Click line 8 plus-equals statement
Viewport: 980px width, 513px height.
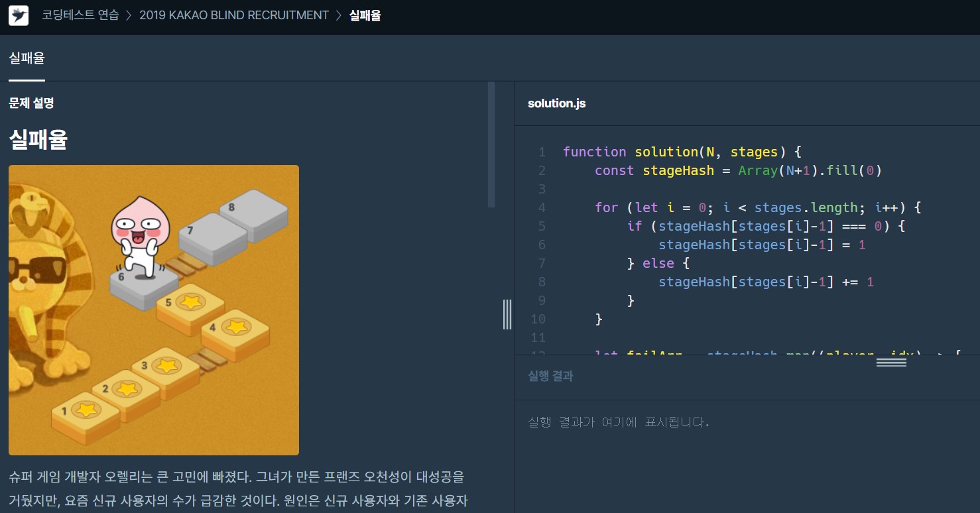click(766, 282)
